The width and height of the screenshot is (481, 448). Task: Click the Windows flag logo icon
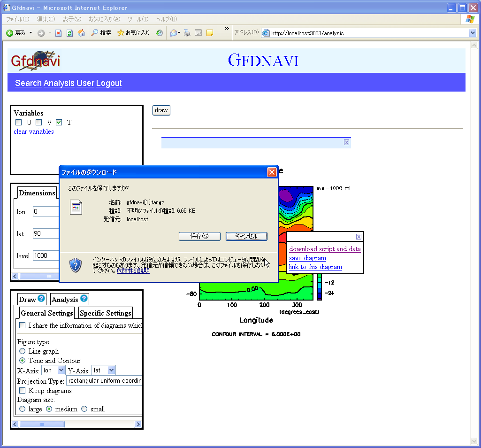click(470, 19)
